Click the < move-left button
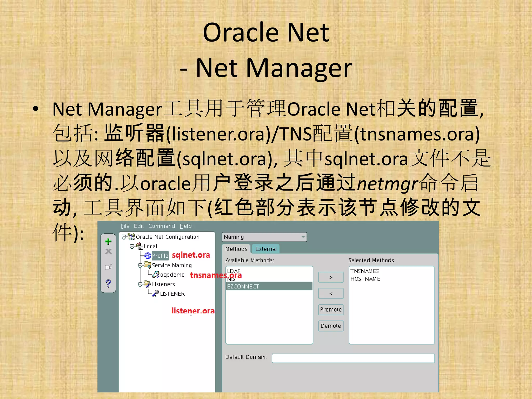Image resolution: width=532 pixels, height=399 pixels. click(331, 294)
